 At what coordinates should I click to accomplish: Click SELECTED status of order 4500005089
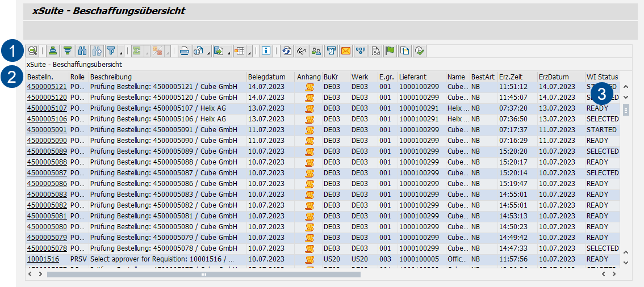[602, 151]
